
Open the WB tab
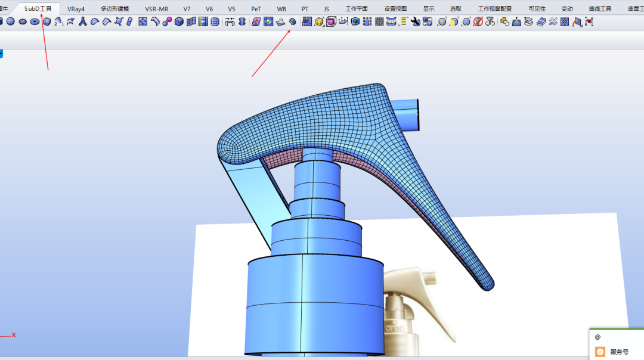(x=281, y=8)
